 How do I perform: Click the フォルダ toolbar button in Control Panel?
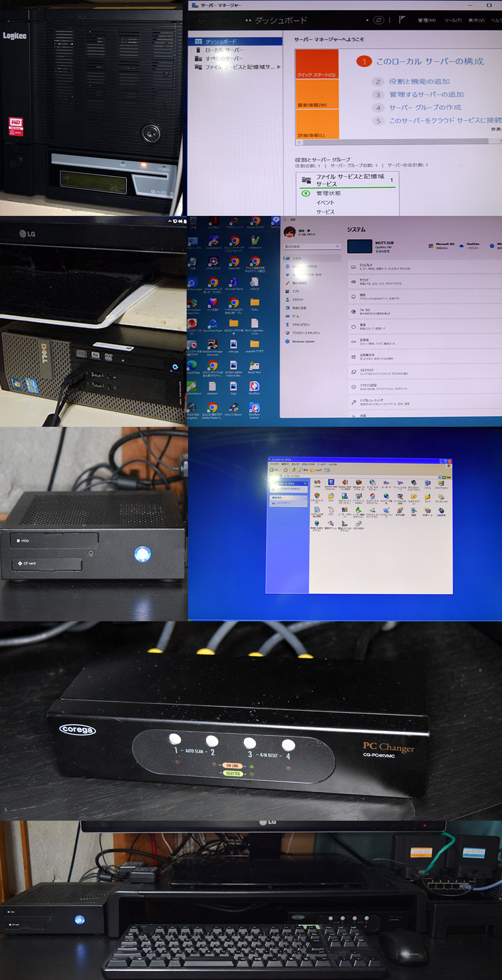point(315,470)
